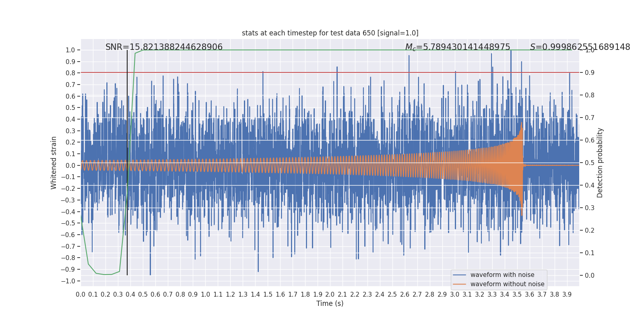The height and width of the screenshot is (322, 644).
Task: Click the black vertical detection time marker
Action: tap(127, 163)
